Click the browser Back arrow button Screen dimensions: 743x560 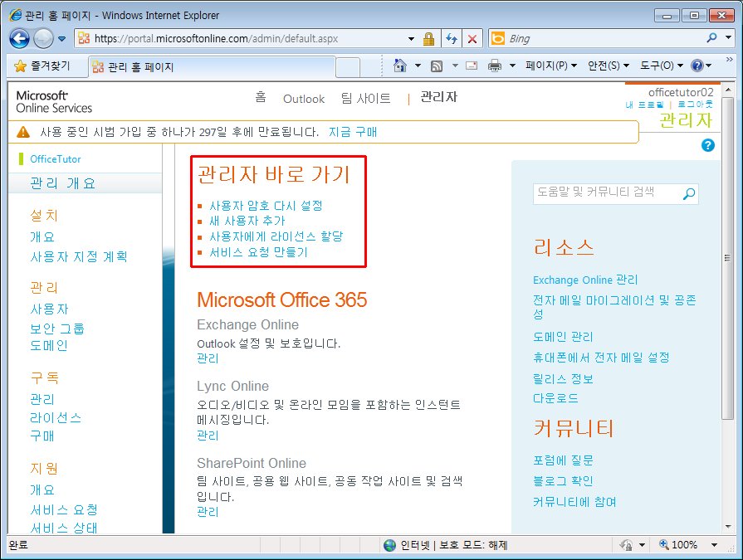click(x=20, y=38)
